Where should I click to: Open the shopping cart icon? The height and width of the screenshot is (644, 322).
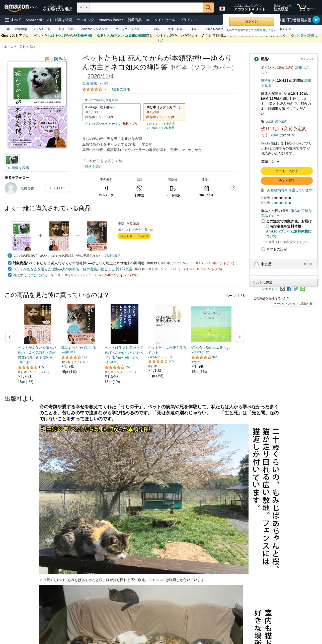(307, 8)
